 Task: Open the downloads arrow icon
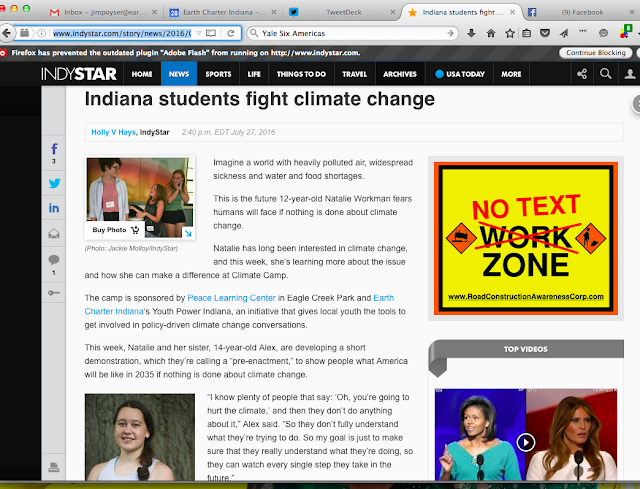pyautogui.click(x=471, y=33)
